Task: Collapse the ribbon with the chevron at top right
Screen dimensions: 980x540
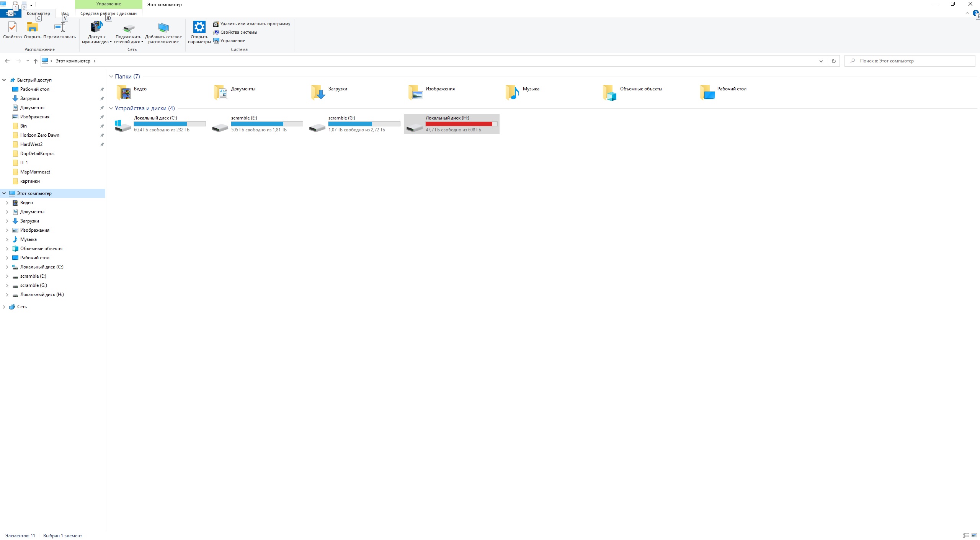Action: pos(967,13)
